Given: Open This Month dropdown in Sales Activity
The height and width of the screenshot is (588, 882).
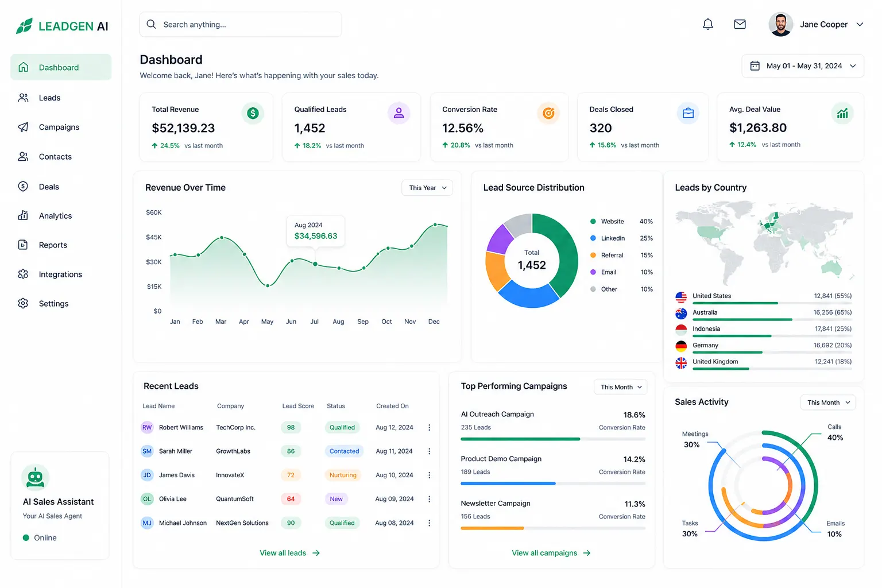Looking at the screenshot, I should point(828,403).
